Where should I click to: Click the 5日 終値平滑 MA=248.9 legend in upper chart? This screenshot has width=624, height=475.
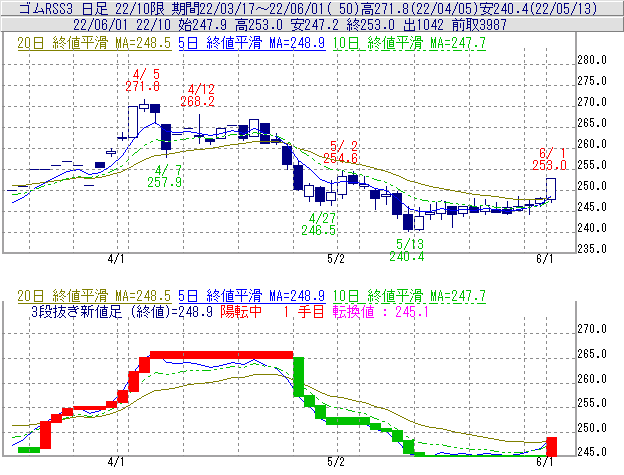[252, 43]
